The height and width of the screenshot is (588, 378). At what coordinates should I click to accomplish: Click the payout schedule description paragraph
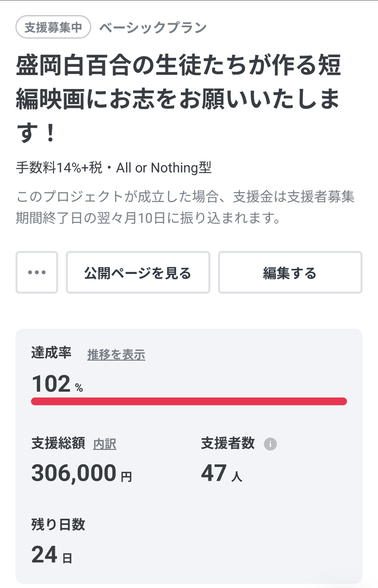185,208
